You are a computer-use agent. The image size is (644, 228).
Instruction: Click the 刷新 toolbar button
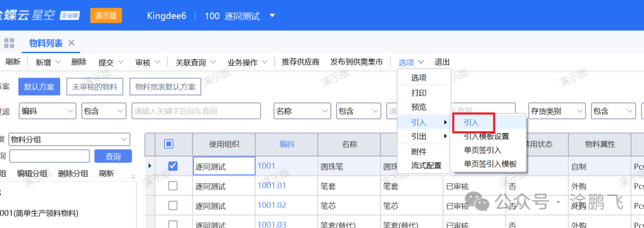13,62
